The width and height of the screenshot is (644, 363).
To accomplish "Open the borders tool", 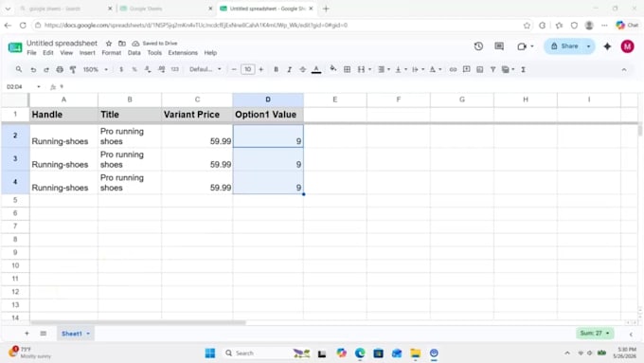I will click(x=347, y=69).
